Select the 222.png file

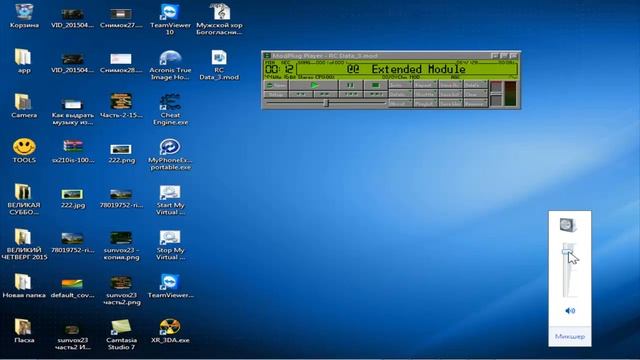tap(121, 153)
